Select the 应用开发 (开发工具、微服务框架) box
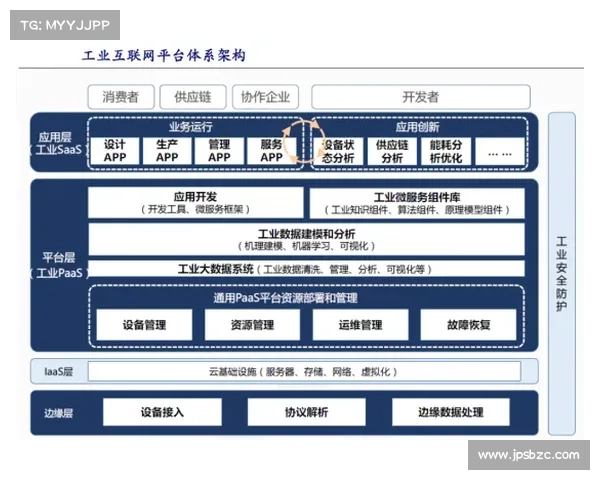Image resolution: width=600 pixels, height=480 pixels. tap(196, 202)
